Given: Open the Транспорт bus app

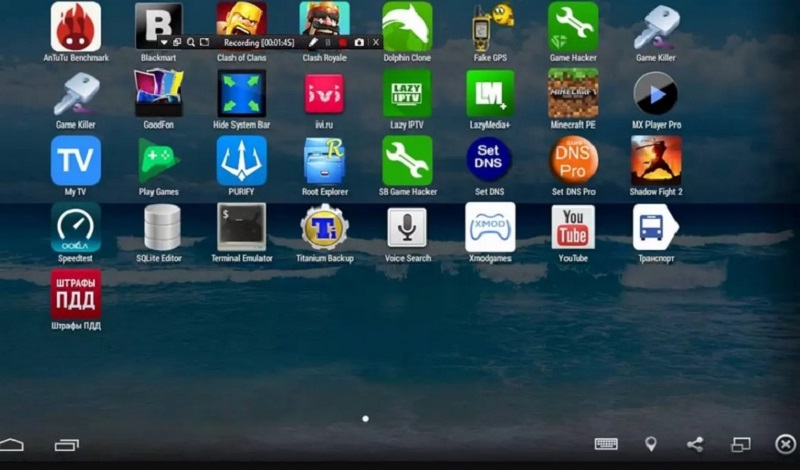Looking at the screenshot, I should pyautogui.click(x=655, y=227).
